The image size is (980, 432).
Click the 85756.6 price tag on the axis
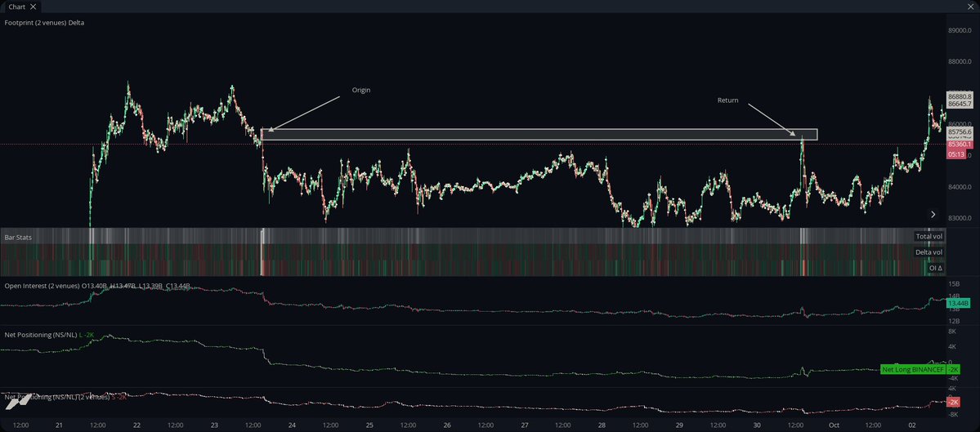click(x=960, y=132)
